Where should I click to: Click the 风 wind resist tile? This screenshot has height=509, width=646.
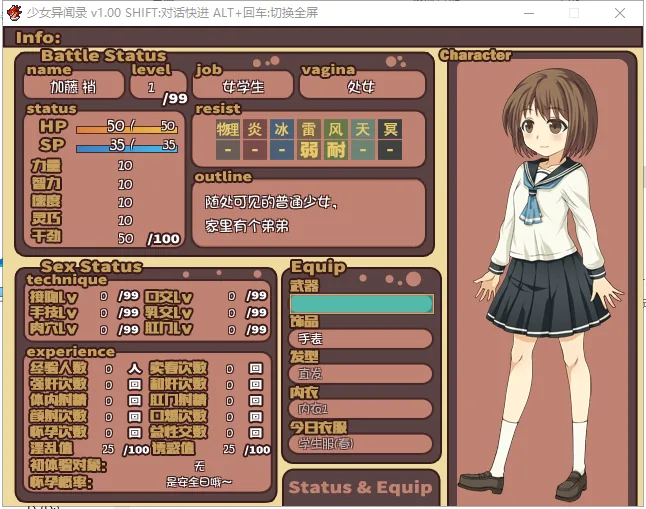(x=335, y=129)
